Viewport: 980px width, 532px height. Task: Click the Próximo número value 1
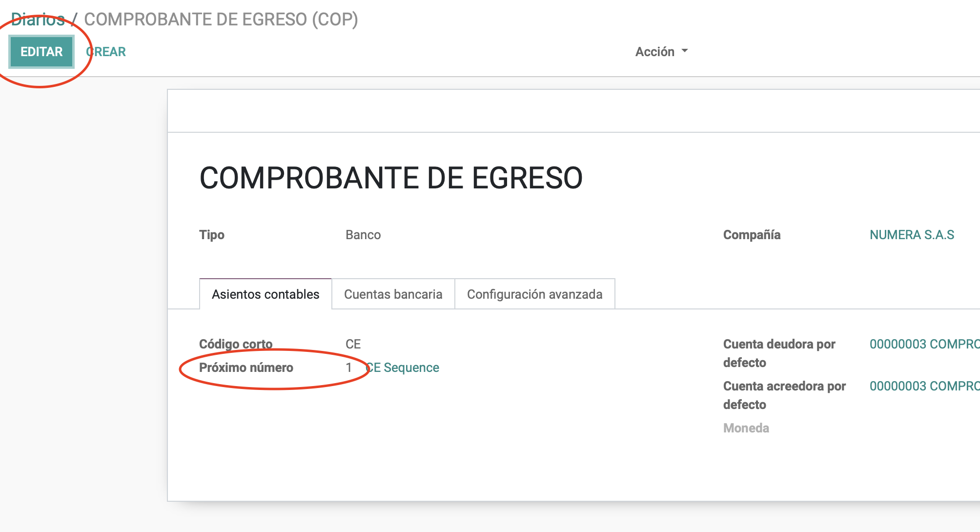pyautogui.click(x=348, y=368)
